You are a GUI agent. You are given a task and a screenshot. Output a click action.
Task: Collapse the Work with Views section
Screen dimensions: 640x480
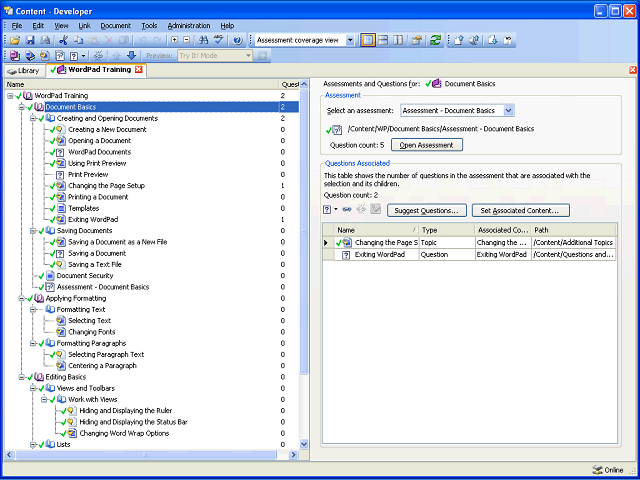pyautogui.click(x=44, y=400)
